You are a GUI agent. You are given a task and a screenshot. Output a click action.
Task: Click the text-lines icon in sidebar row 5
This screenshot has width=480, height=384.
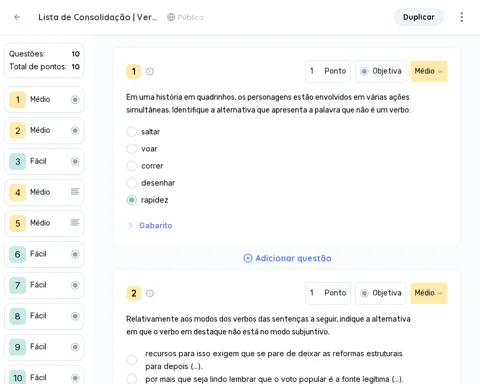pos(75,222)
